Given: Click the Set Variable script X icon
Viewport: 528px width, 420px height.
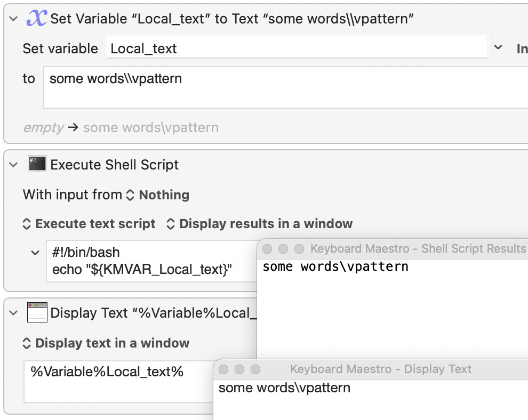Looking at the screenshot, I should [37, 18].
